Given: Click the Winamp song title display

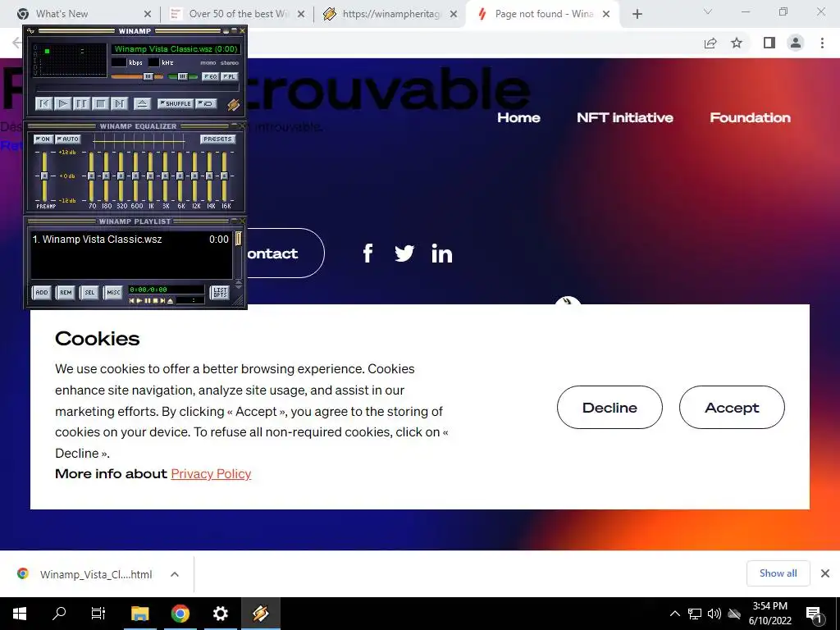Looking at the screenshot, I should click(x=176, y=48).
